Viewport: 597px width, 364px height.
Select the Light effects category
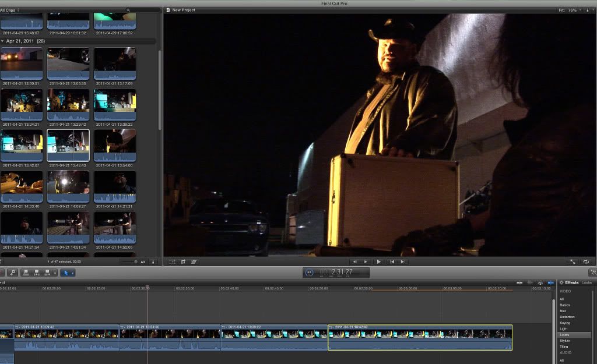[x=564, y=328]
